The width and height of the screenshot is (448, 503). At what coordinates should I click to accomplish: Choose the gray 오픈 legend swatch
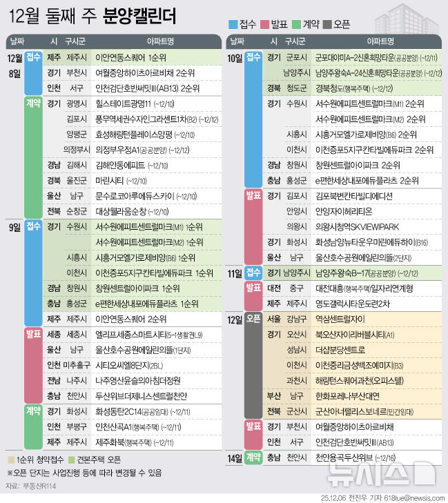click(326, 24)
